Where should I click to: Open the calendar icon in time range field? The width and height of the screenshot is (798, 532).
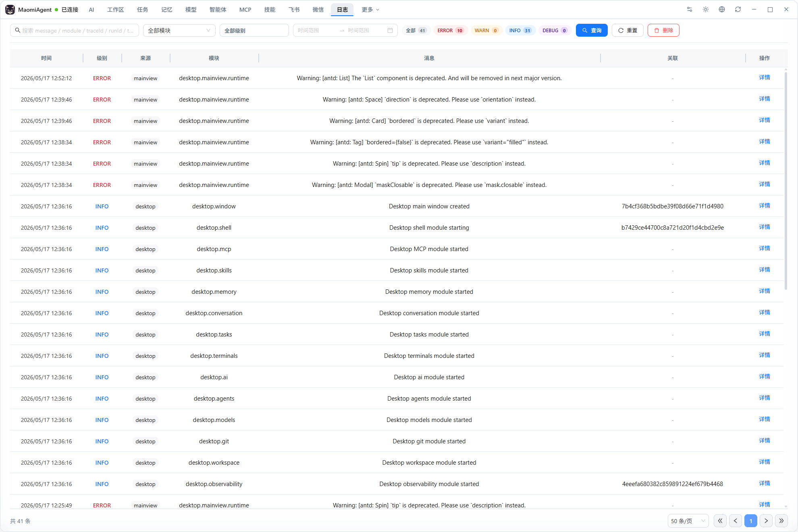click(x=390, y=30)
